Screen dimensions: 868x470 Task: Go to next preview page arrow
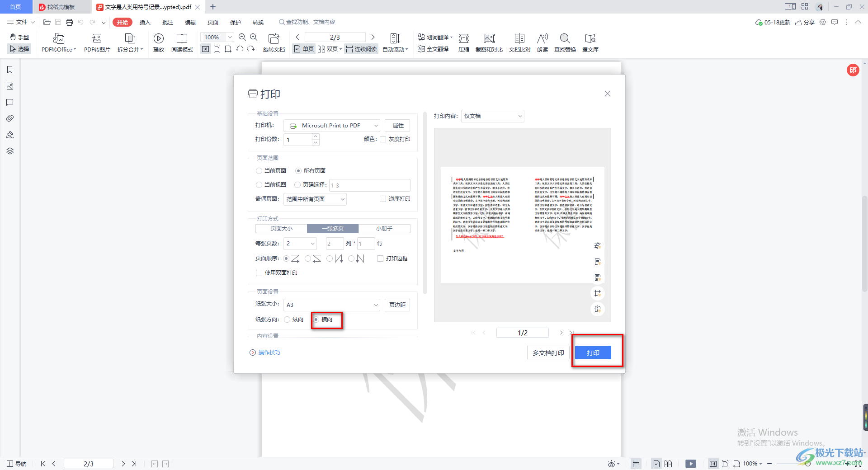coord(561,333)
